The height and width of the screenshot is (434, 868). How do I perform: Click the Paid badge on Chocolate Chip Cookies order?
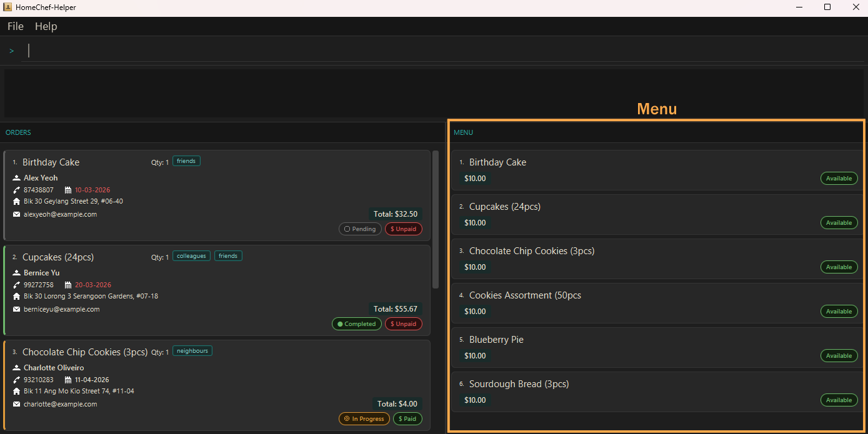click(407, 419)
